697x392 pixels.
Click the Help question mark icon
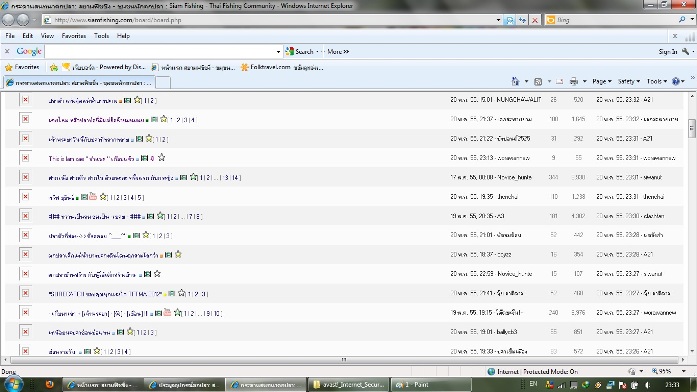coord(676,81)
